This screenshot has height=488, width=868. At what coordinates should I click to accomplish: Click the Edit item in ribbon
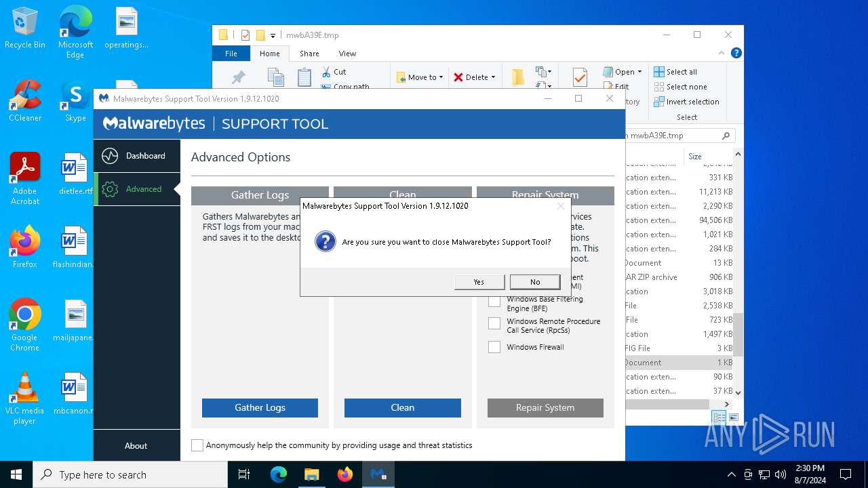point(616,86)
